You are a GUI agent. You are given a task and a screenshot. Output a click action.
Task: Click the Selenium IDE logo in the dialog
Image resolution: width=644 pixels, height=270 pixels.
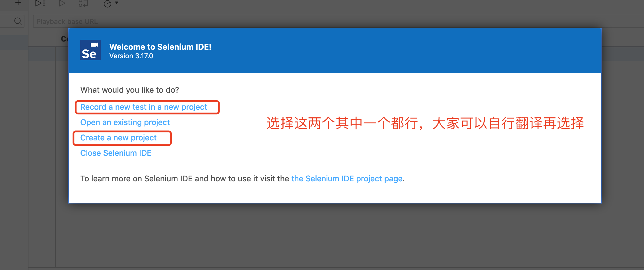pos(90,50)
